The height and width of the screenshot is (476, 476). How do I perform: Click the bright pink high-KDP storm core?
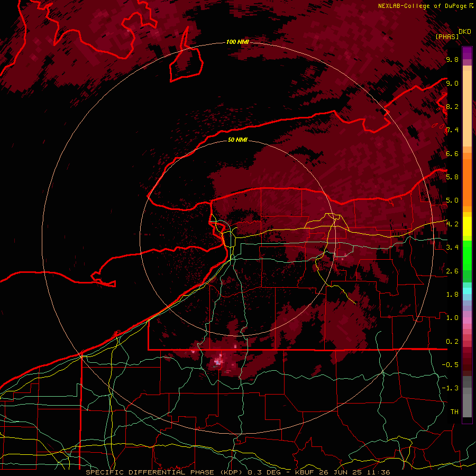click(218, 361)
